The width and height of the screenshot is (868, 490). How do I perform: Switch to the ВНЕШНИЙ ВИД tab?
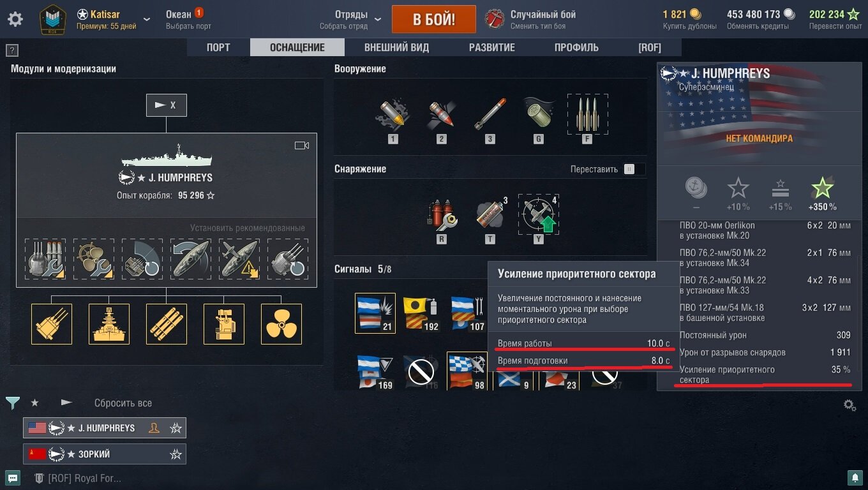[x=396, y=47]
